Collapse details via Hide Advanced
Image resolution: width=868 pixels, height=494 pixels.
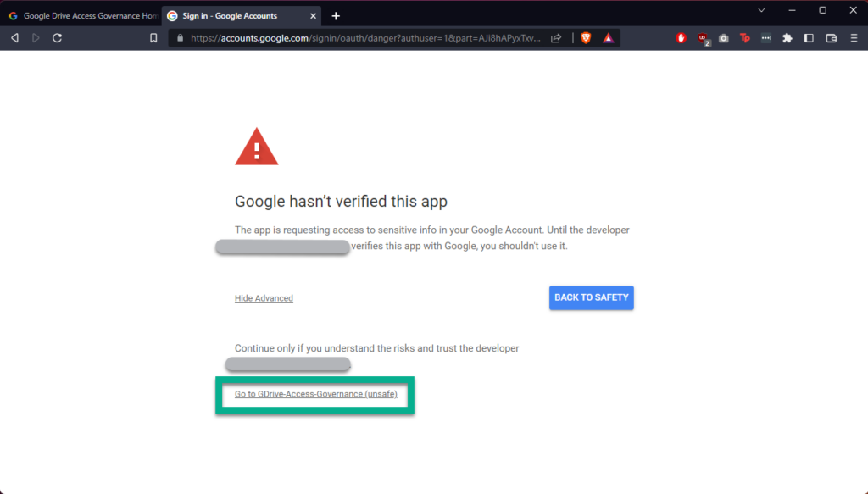[x=264, y=298]
